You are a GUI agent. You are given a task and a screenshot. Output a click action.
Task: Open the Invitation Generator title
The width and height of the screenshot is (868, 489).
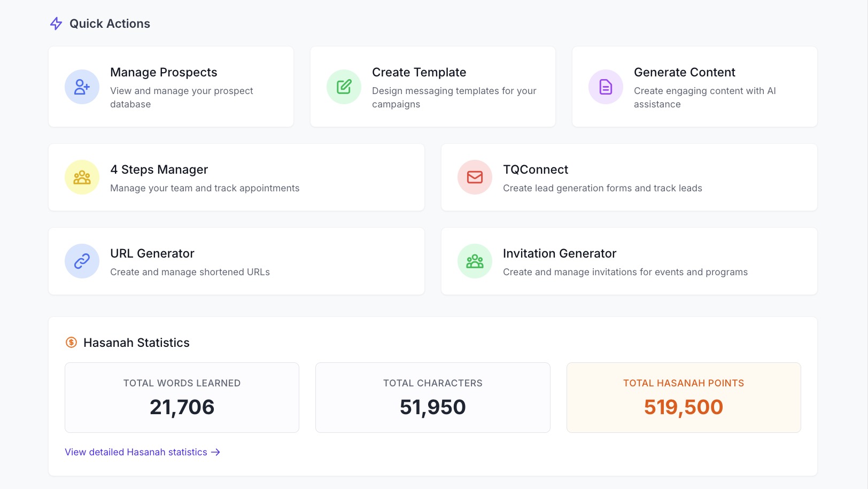point(560,253)
